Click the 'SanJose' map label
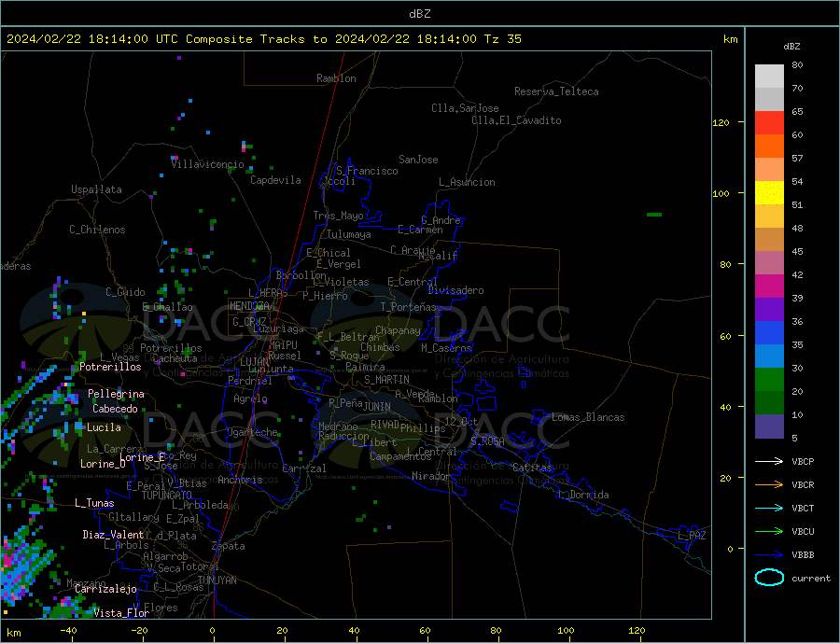The height and width of the screenshot is (643, 840). tap(418, 160)
